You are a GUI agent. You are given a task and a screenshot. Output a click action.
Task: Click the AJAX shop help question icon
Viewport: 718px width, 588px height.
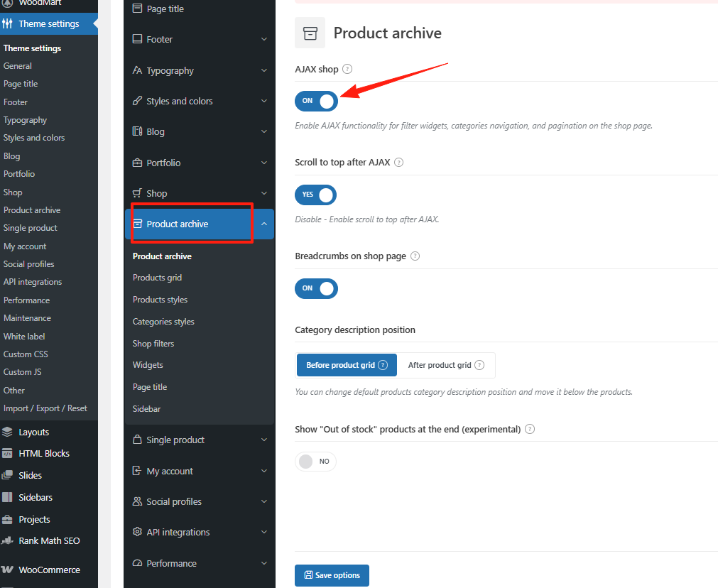point(347,69)
